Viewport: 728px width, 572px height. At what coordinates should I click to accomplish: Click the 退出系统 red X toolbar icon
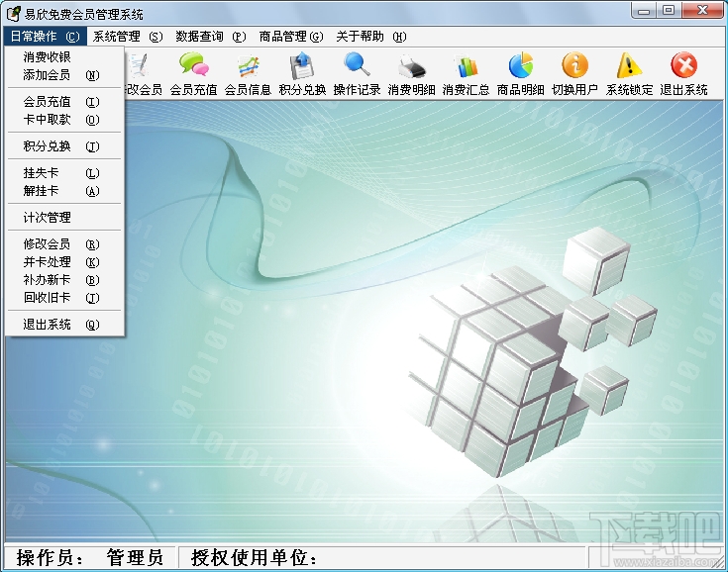click(x=683, y=65)
